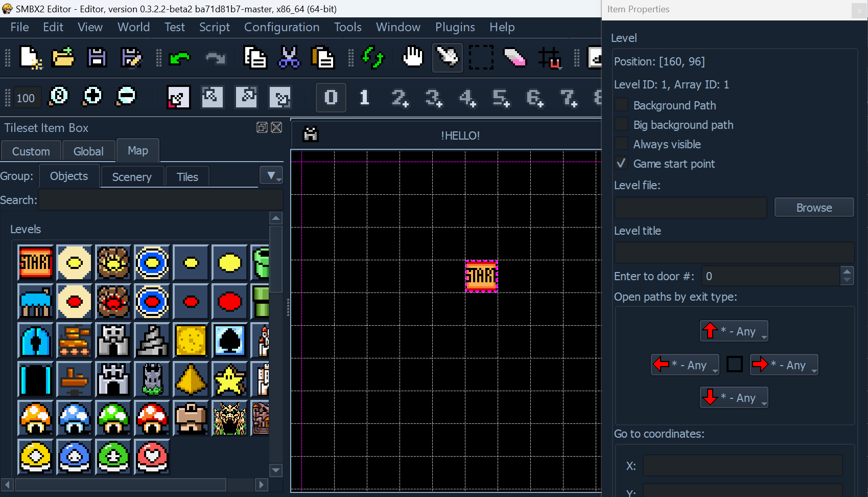The width and height of the screenshot is (868, 497).
Task: Click the Paste clipboard icon
Action: pyautogui.click(x=322, y=57)
